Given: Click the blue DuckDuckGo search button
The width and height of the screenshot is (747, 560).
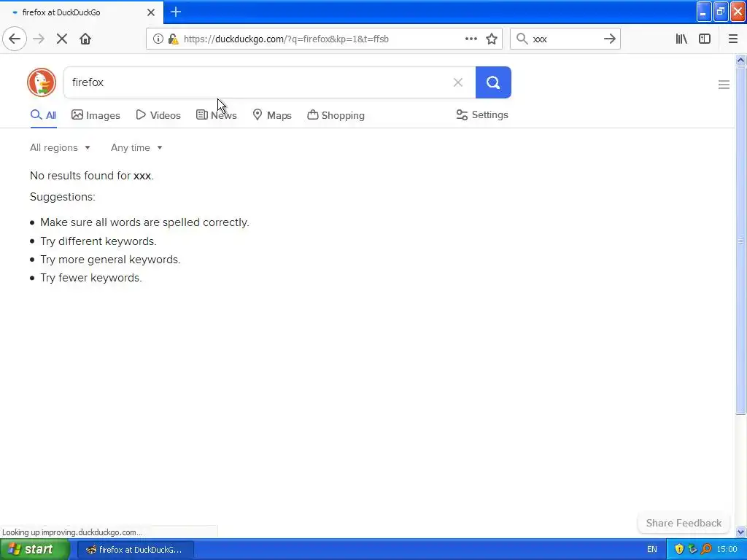Looking at the screenshot, I should (493, 82).
